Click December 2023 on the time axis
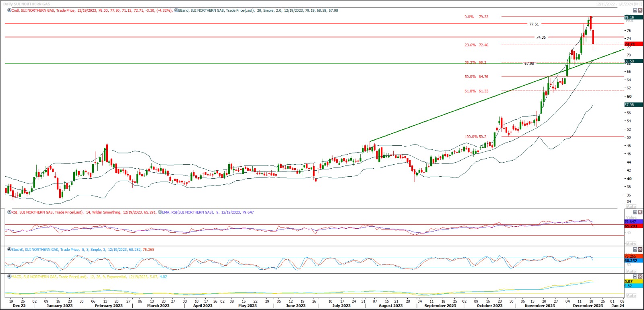644x310 pixels. 588,306
